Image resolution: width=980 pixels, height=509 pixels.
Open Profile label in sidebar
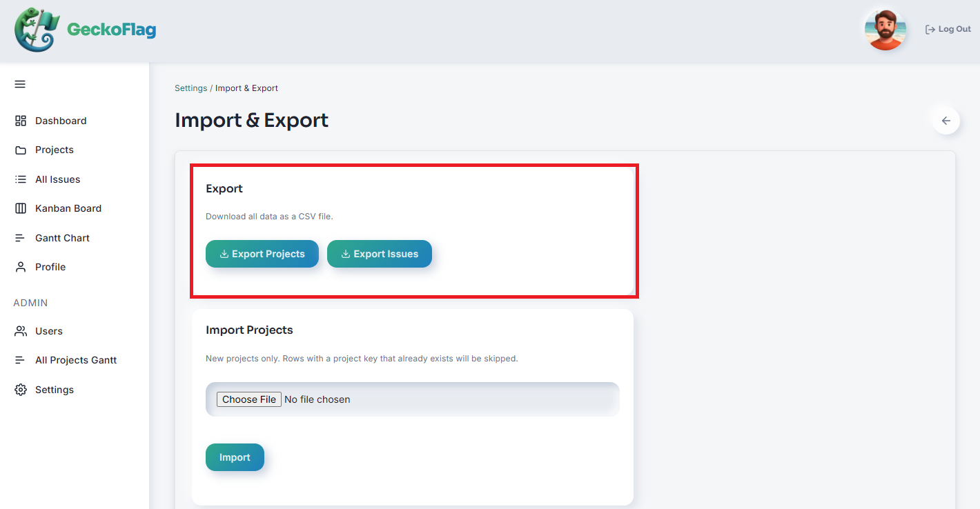click(50, 267)
